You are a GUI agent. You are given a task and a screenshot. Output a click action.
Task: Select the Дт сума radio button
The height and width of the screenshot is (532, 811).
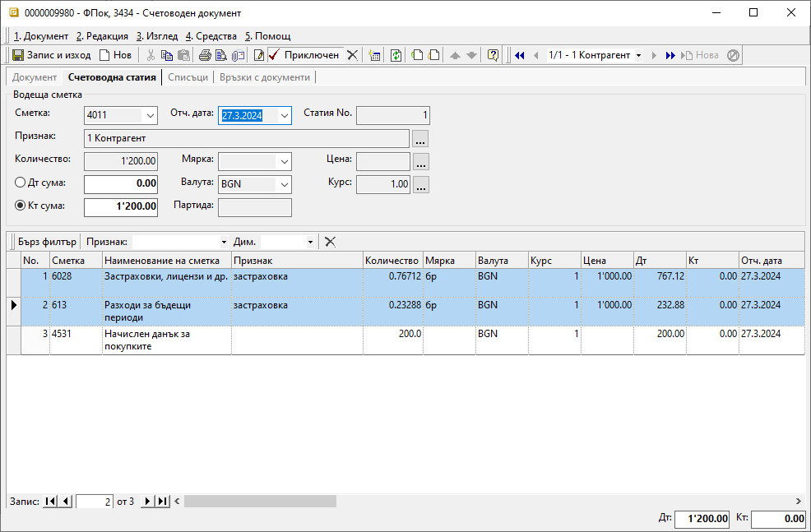coord(21,183)
